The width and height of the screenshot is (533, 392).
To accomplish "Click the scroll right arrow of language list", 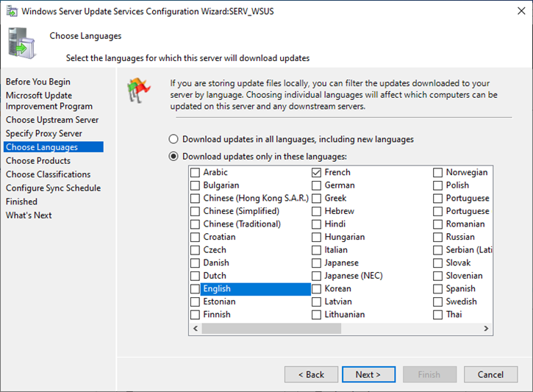I will click(x=486, y=329).
